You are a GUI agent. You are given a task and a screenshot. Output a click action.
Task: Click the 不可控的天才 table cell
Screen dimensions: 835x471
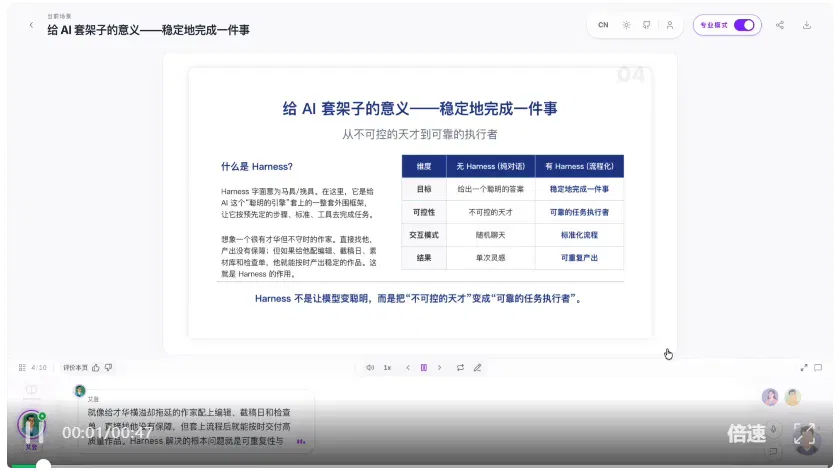(490, 212)
